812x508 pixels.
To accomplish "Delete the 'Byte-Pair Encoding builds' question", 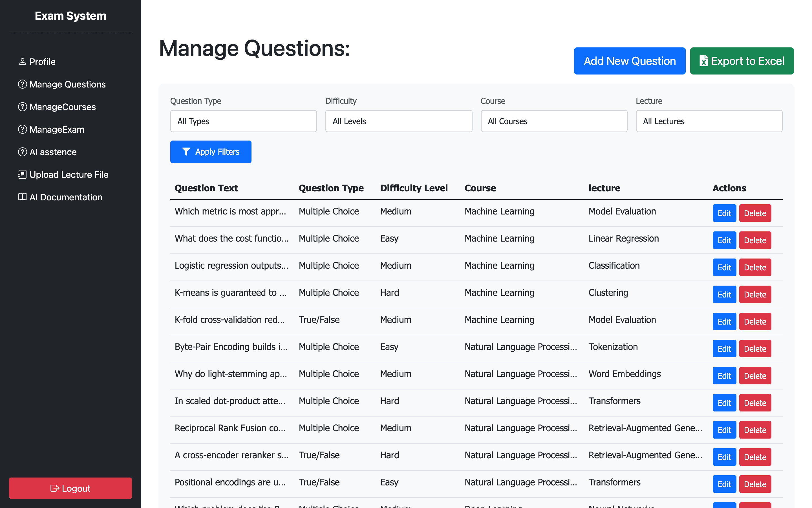I will (x=755, y=349).
